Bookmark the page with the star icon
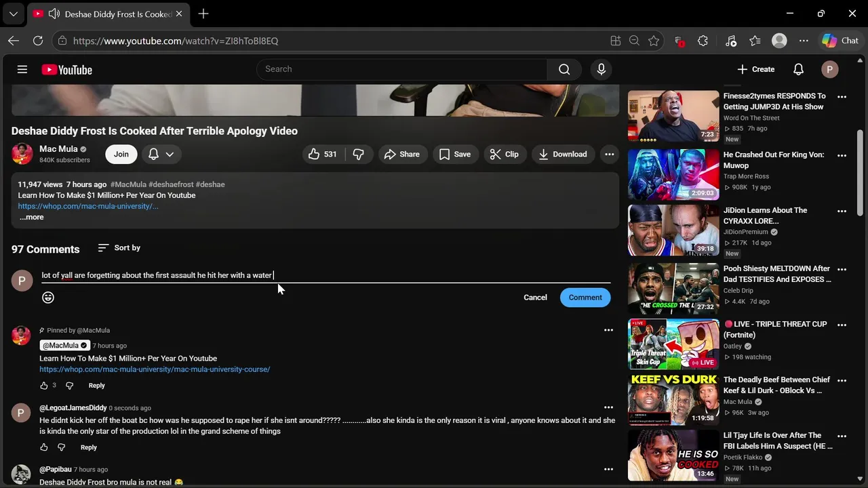Screen dimensions: 868x488 pyautogui.click(x=654, y=41)
